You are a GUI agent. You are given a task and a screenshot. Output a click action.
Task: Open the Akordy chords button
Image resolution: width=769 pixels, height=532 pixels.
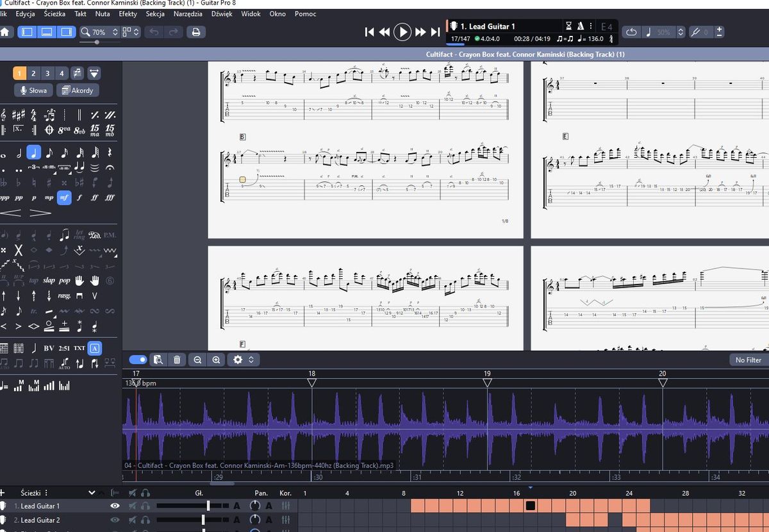click(78, 90)
